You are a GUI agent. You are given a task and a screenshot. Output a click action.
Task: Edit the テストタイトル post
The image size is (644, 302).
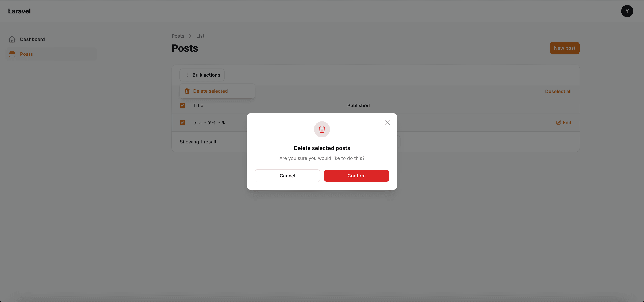point(564,122)
